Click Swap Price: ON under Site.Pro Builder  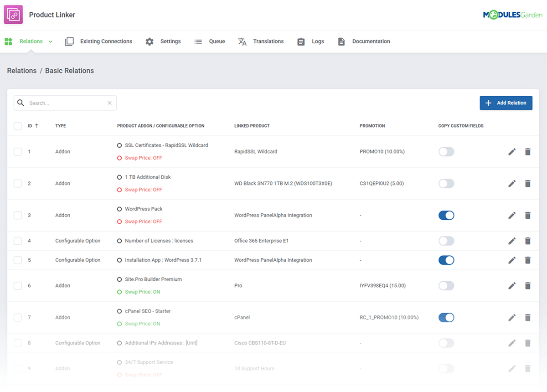pyautogui.click(x=143, y=292)
